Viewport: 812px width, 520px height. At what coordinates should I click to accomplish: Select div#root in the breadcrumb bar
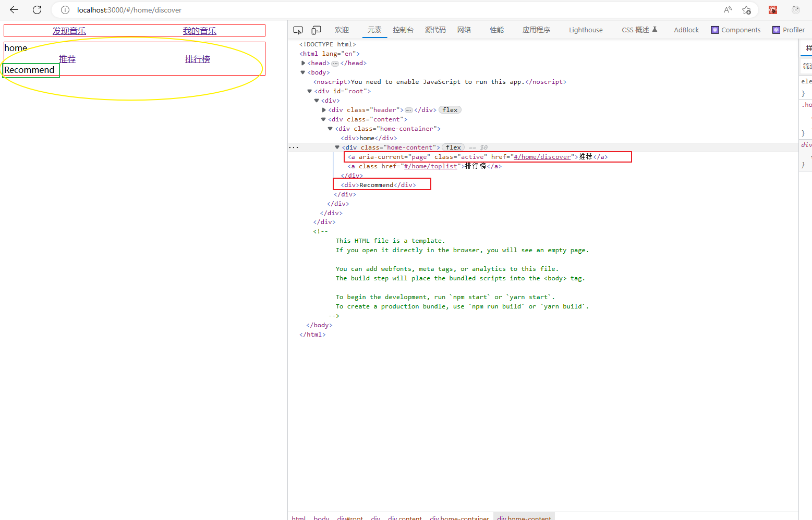pyautogui.click(x=350, y=517)
